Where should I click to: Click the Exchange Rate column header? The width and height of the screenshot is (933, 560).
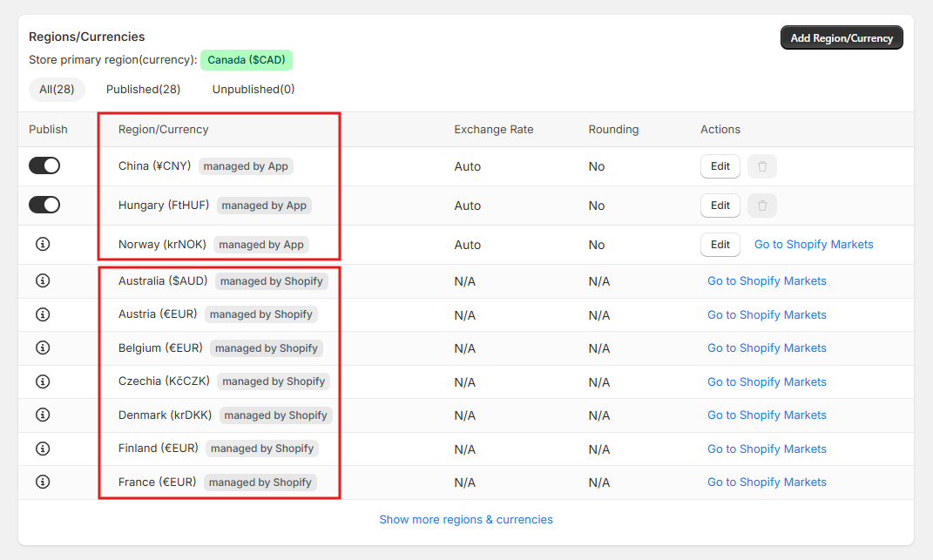click(x=494, y=129)
